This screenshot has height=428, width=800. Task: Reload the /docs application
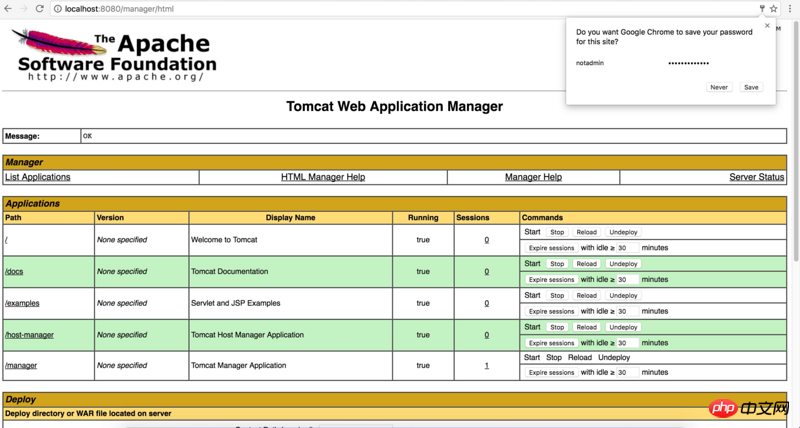586,264
